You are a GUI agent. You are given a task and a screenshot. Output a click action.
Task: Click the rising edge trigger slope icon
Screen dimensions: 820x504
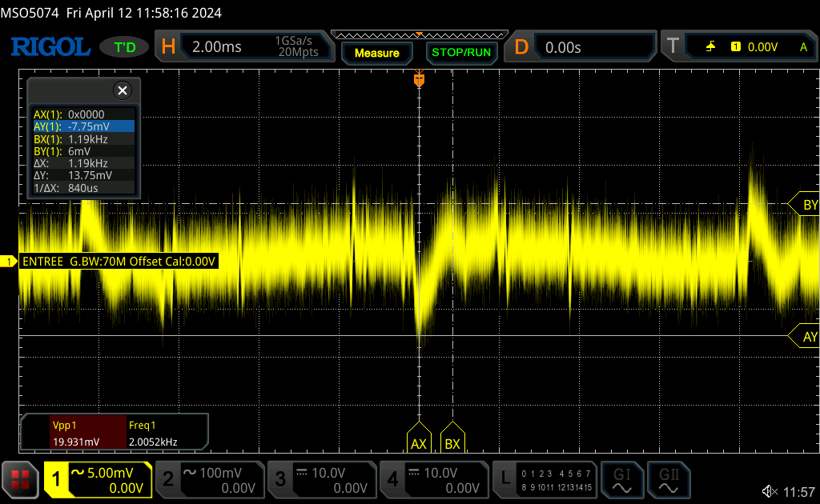coord(710,47)
